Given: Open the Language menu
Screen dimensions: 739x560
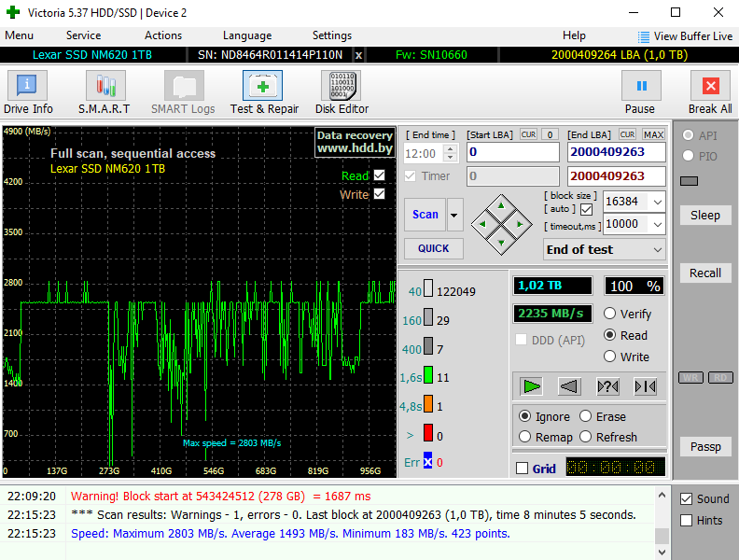Looking at the screenshot, I should tap(247, 35).
